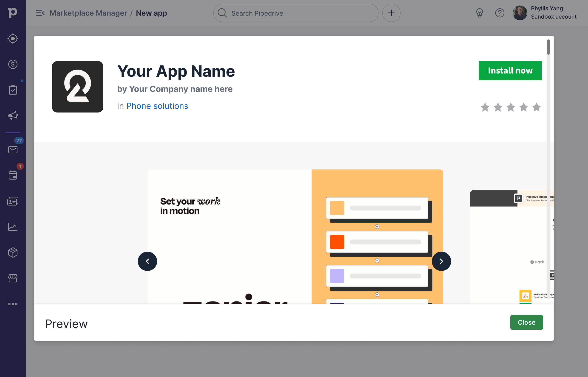Open the Contacts card icon

coord(13,201)
